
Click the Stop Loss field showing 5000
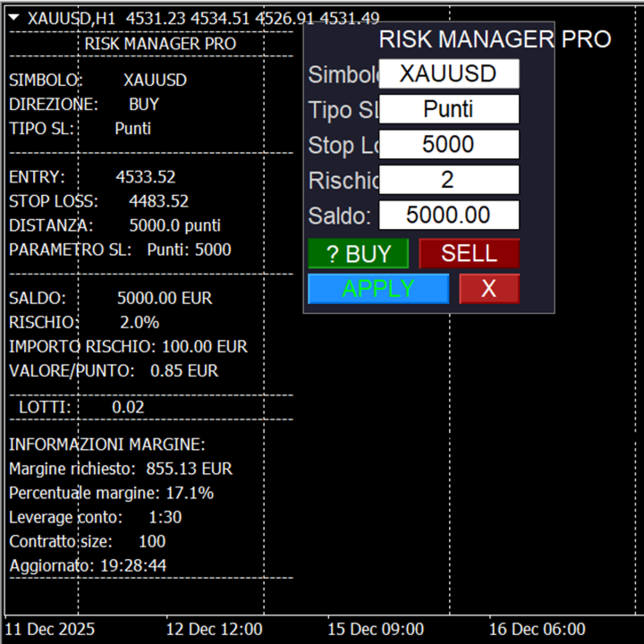coord(449,145)
